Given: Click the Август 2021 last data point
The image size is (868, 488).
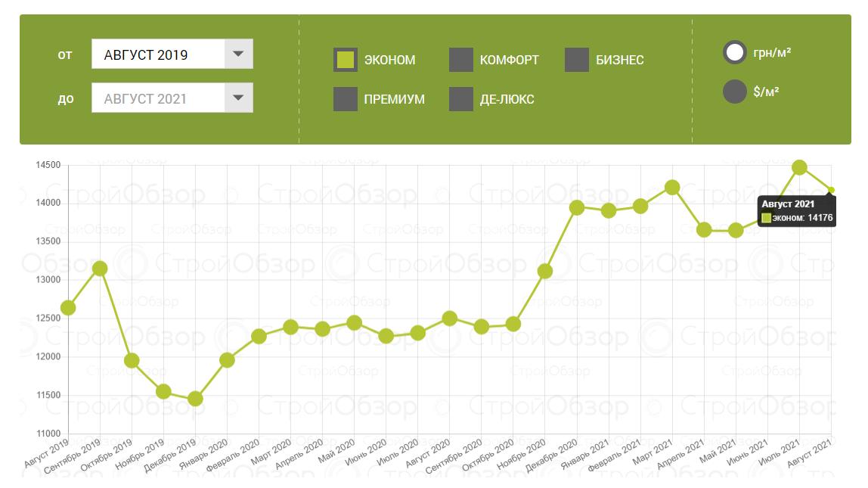Looking at the screenshot, I should pyautogui.click(x=831, y=190).
